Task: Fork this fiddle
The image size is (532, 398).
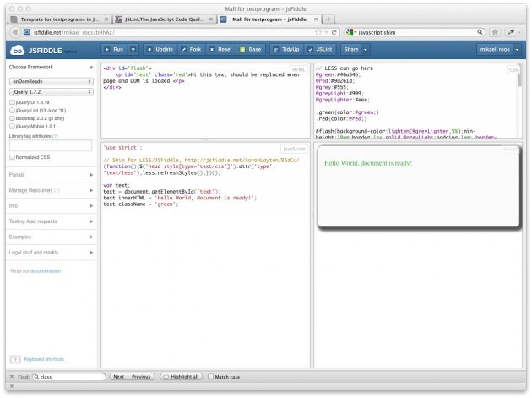Action: [x=192, y=50]
